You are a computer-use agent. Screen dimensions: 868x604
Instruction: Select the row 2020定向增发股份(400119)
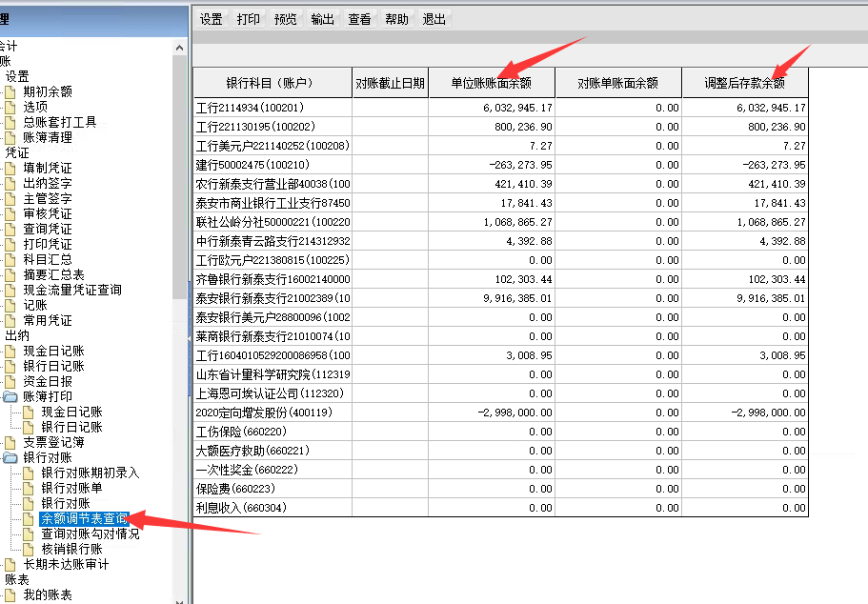[501, 413]
